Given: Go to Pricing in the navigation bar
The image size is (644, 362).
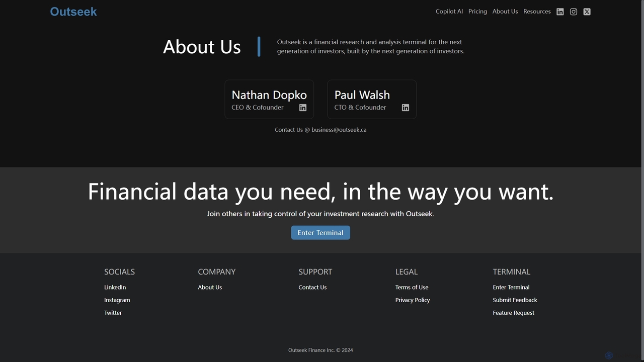Looking at the screenshot, I should pos(477,11).
